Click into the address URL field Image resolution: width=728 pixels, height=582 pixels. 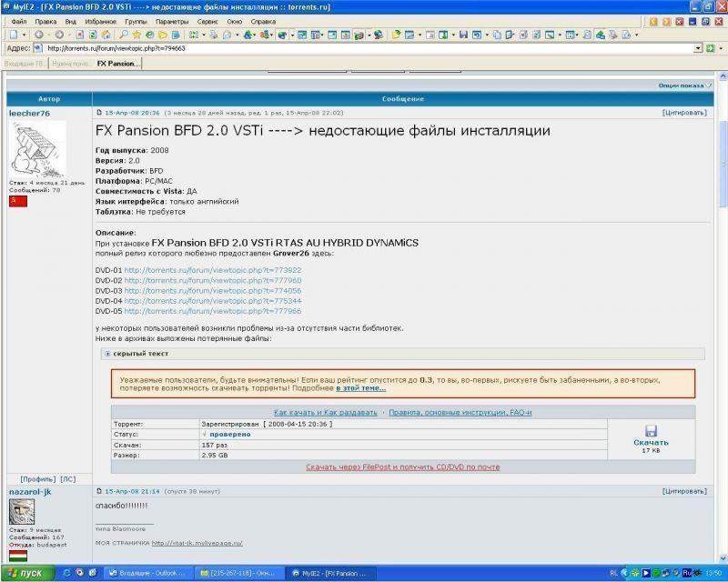[x=369, y=48]
